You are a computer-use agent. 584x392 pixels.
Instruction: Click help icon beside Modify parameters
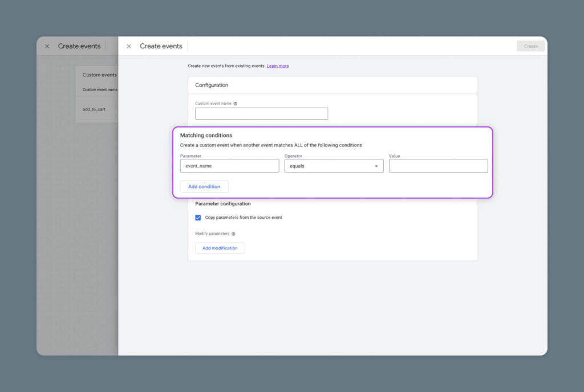(233, 234)
